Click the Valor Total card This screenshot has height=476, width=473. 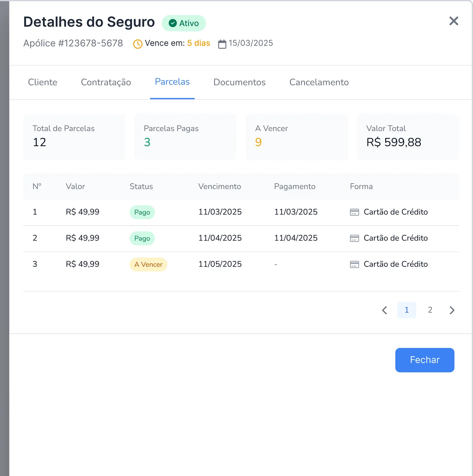point(408,137)
